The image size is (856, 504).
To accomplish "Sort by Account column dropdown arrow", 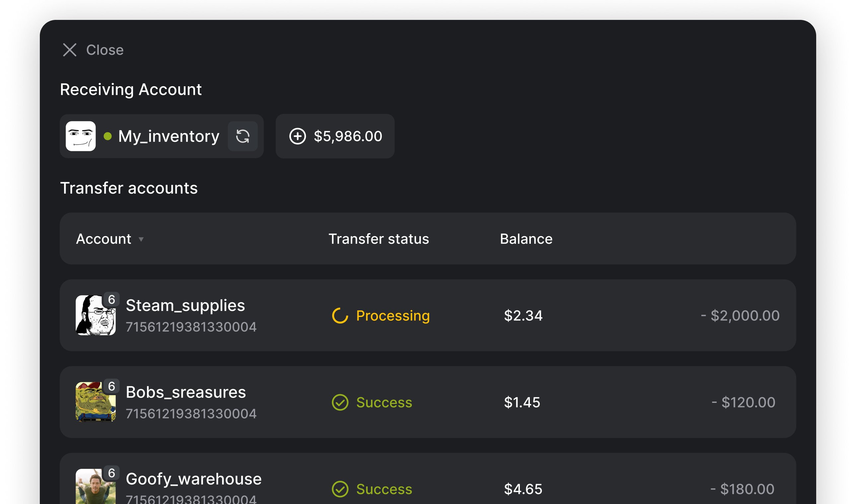I will pos(141,239).
